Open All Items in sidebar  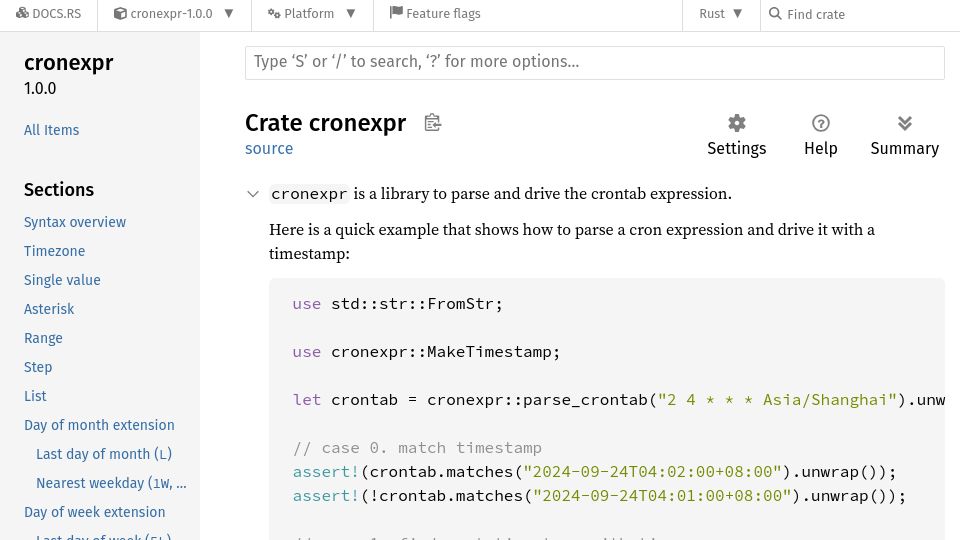[x=51, y=130]
